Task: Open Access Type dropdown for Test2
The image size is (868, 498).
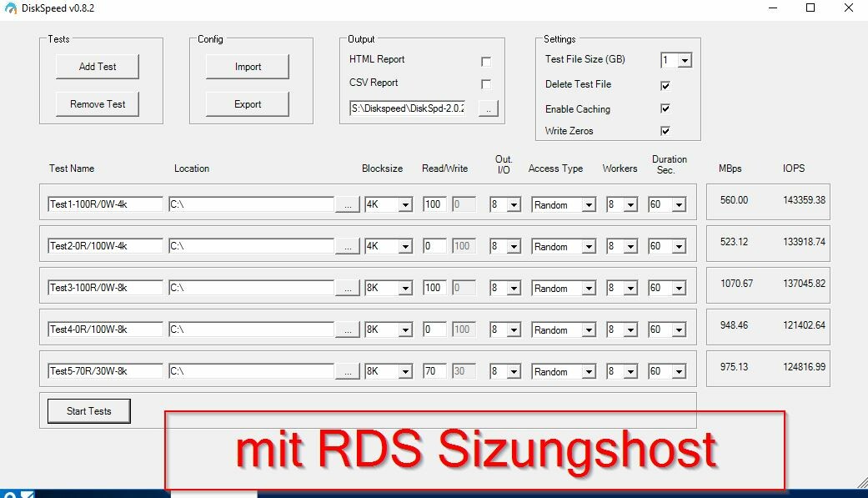Action: click(589, 247)
